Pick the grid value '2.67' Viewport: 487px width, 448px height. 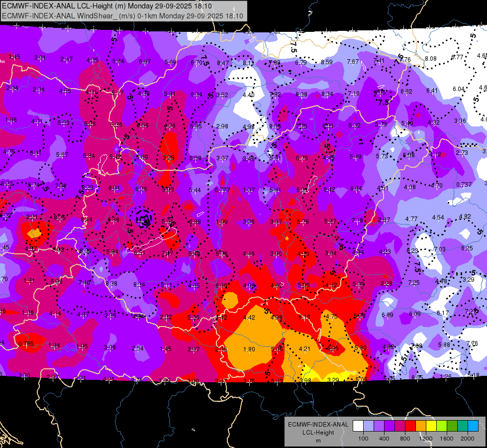pyautogui.click(x=384, y=220)
